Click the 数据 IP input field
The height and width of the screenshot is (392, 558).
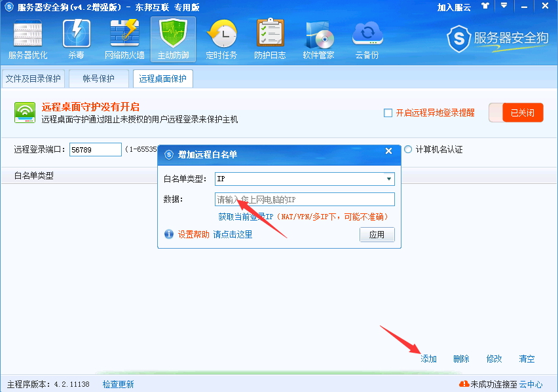[x=305, y=199]
